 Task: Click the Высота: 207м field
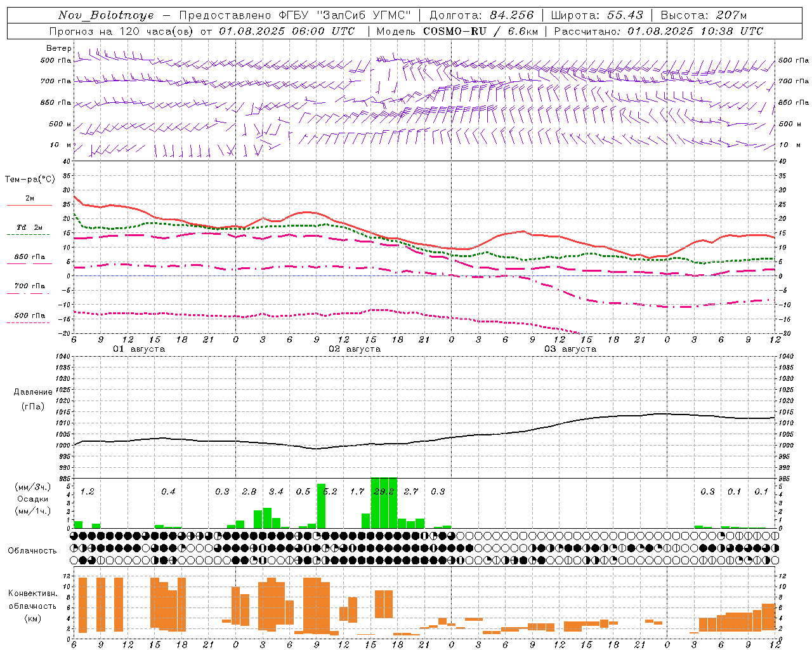(704, 15)
